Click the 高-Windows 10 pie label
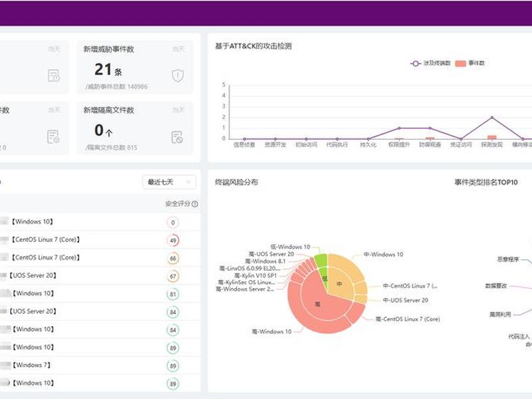 pos(271,331)
